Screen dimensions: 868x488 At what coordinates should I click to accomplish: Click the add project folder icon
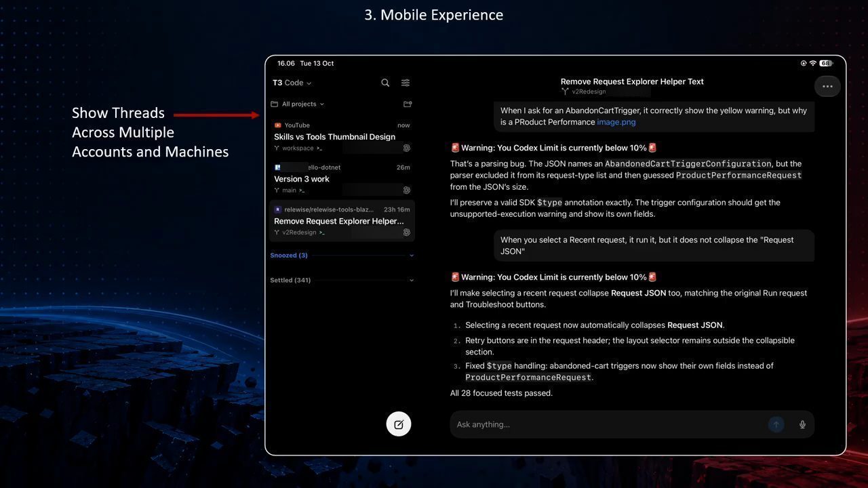pos(408,104)
